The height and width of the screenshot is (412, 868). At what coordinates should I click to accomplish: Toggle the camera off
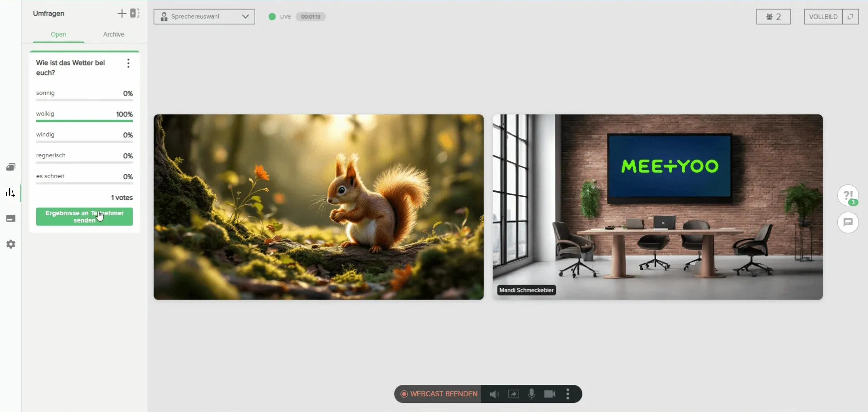tap(550, 394)
